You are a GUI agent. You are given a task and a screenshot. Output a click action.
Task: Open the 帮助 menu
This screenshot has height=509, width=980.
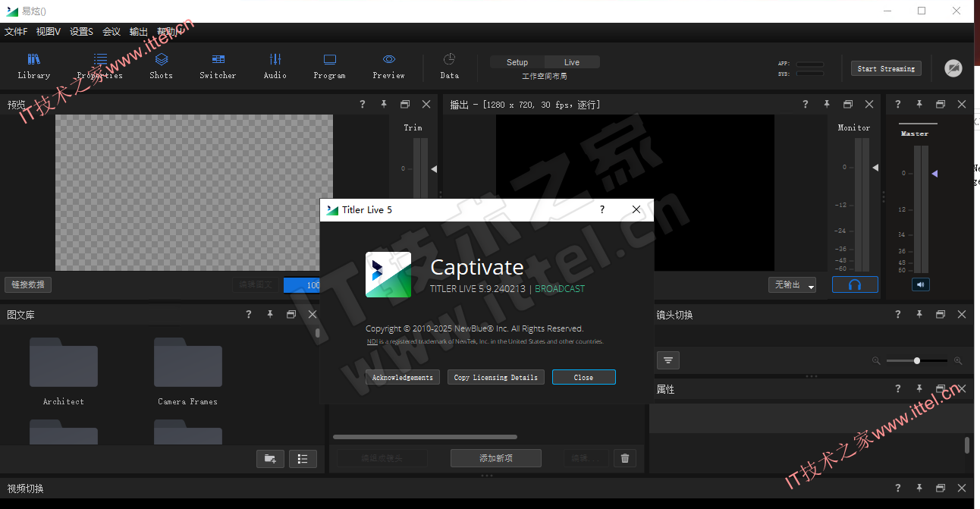tap(168, 32)
